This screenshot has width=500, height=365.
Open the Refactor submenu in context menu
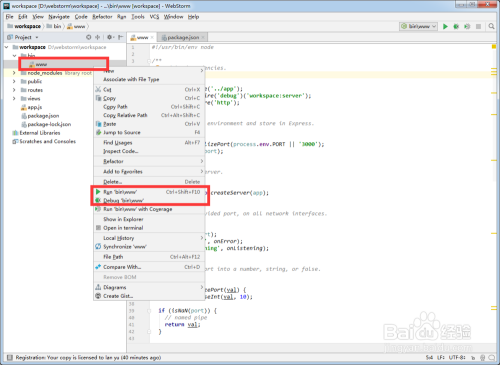coord(149,161)
